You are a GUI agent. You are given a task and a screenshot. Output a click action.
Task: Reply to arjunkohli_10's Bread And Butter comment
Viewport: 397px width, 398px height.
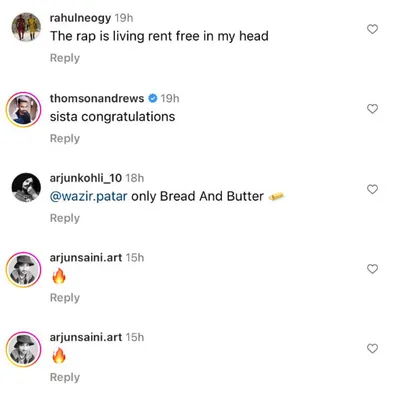pyautogui.click(x=65, y=218)
